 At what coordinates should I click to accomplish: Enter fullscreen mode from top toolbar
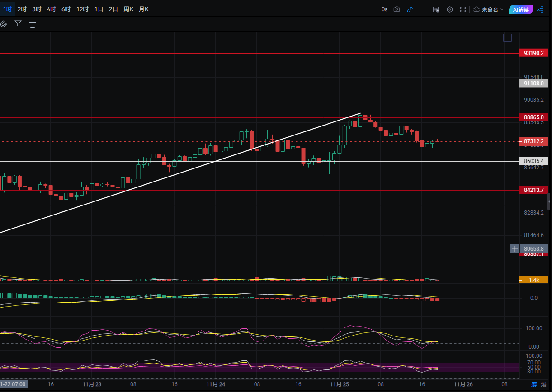[463, 9]
